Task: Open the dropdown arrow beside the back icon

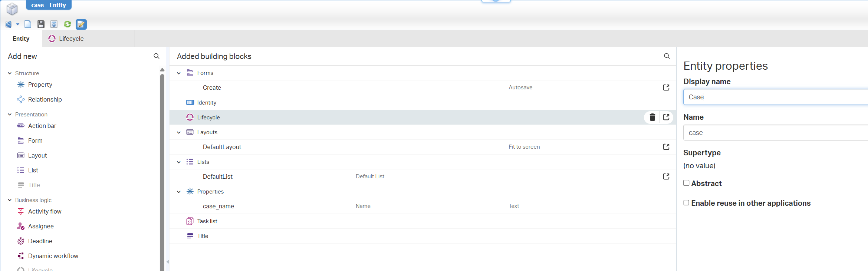Action: [x=17, y=24]
